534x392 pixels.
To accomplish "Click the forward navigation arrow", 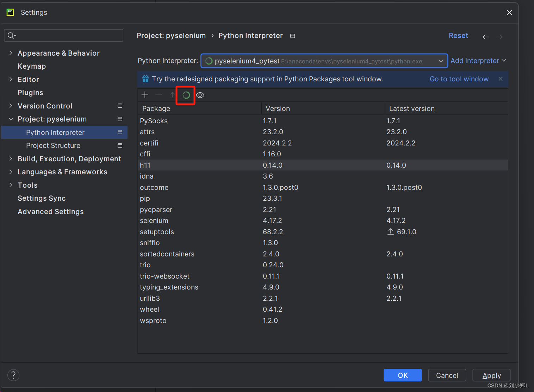I will click(x=499, y=37).
